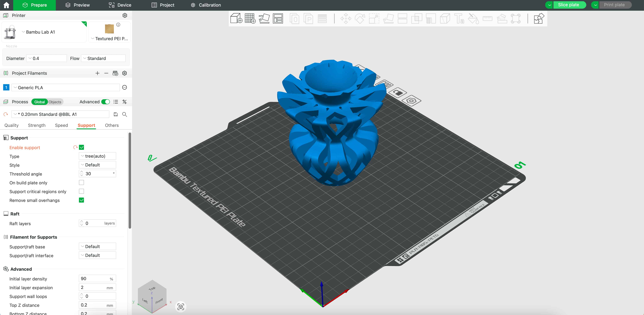Open the Generic PLA filament dropdown

pos(66,87)
